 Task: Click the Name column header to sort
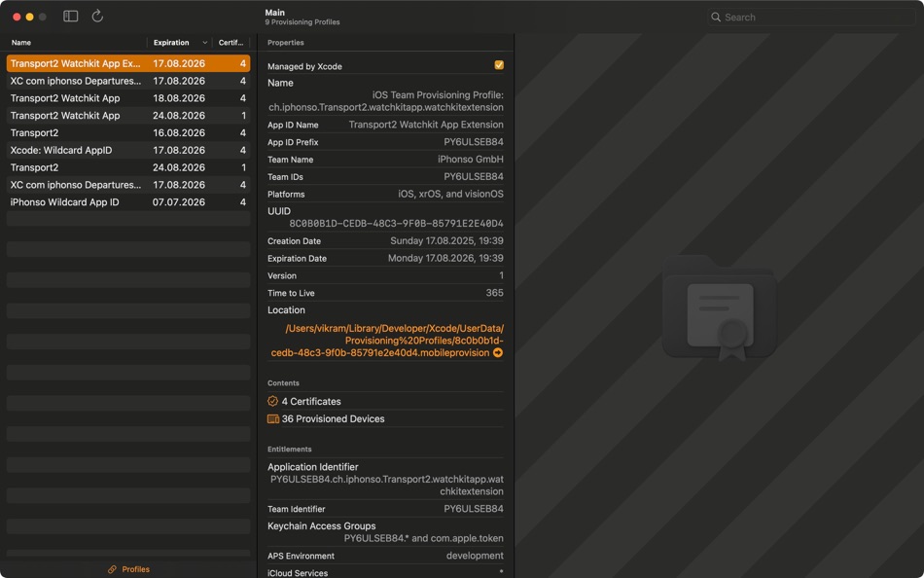click(19, 42)
